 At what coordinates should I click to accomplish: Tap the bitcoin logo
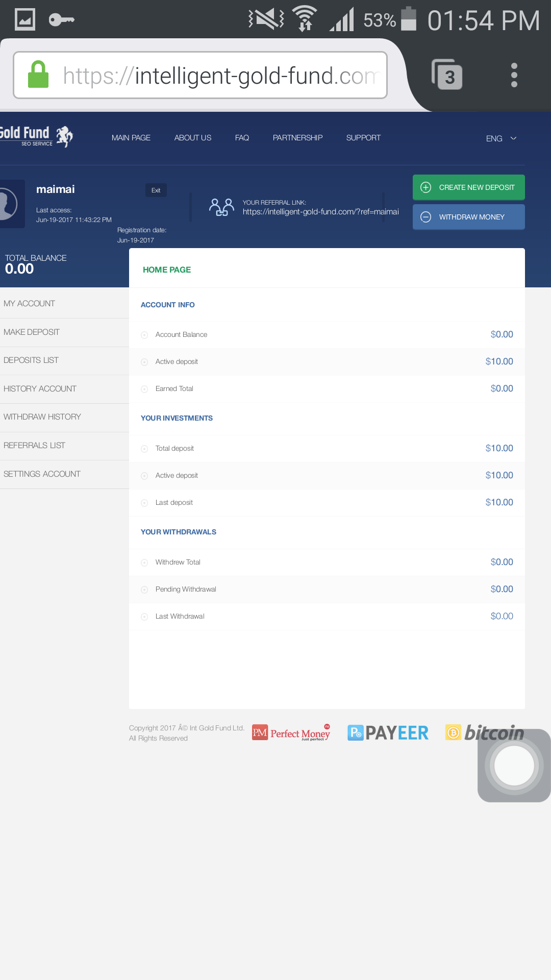[485, 732]
